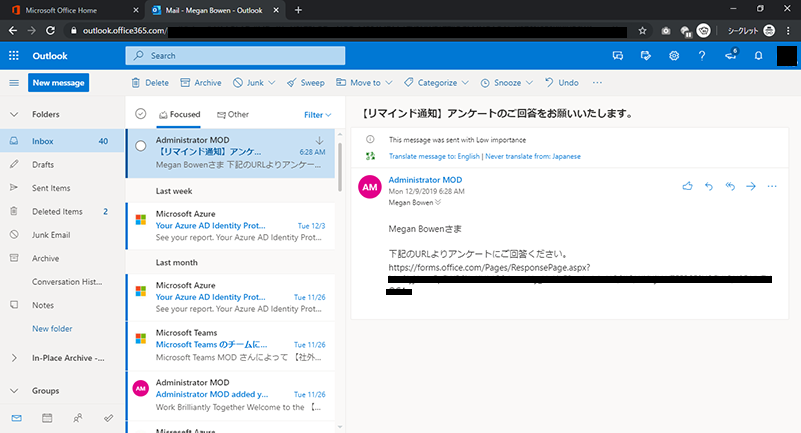Screen dimensions: 801x433
Task: Toggle the hamburger navigation pane icon
Action: 14,83
